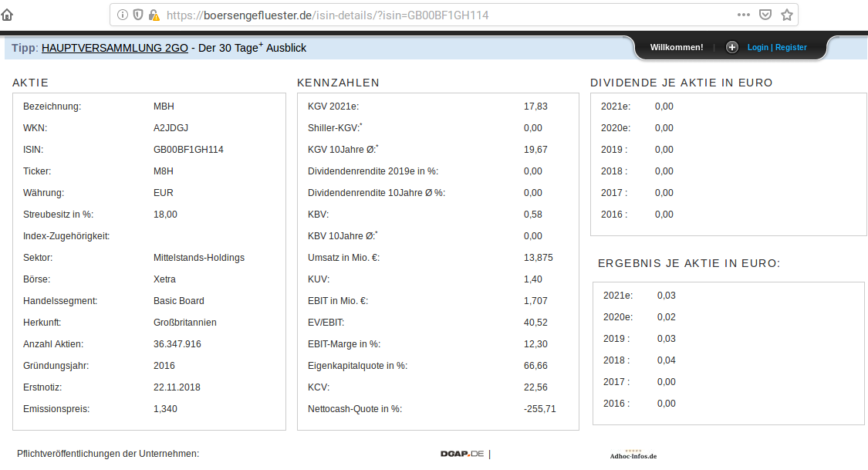Click the site information icon in the address bar
The width and height of the screenshot is (868, 470).
[x=123, y=14]
